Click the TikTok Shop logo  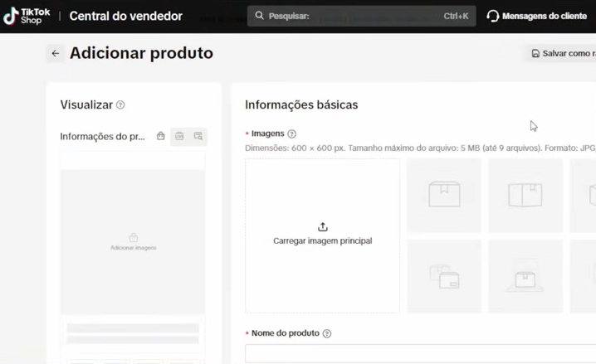[x=27, y=16]
